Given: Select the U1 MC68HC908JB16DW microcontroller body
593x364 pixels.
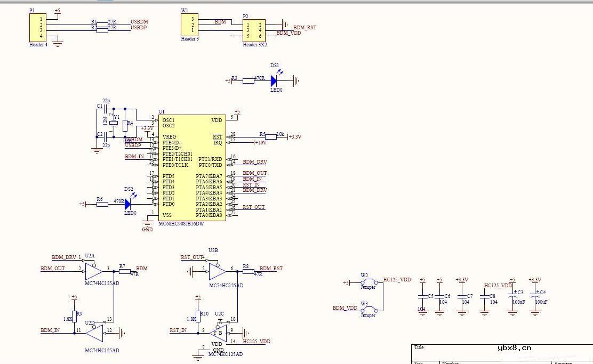Looking at the screenshot, I should (192, 168).
